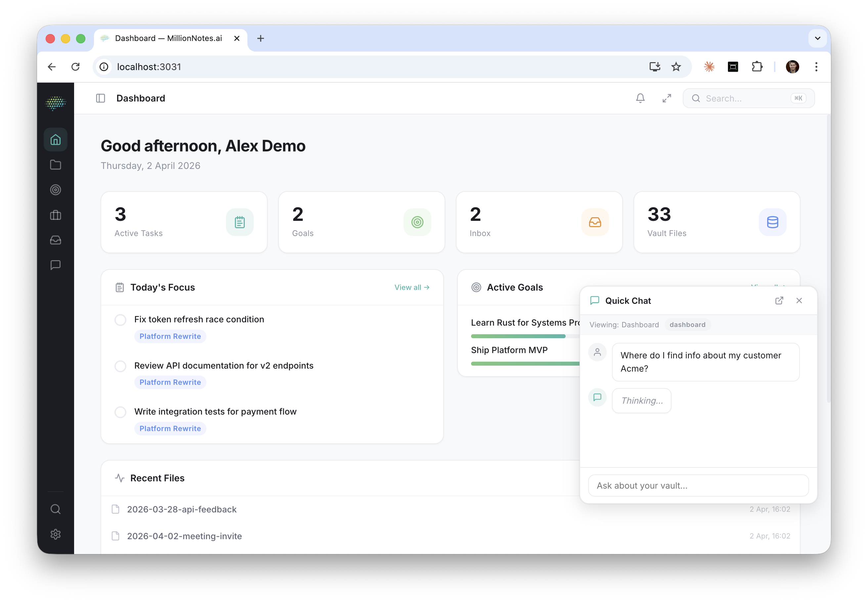Open the 2026-04-02-meeting-invite file
The width and height of the screenshot is (868, 603).
coord(184,536)
